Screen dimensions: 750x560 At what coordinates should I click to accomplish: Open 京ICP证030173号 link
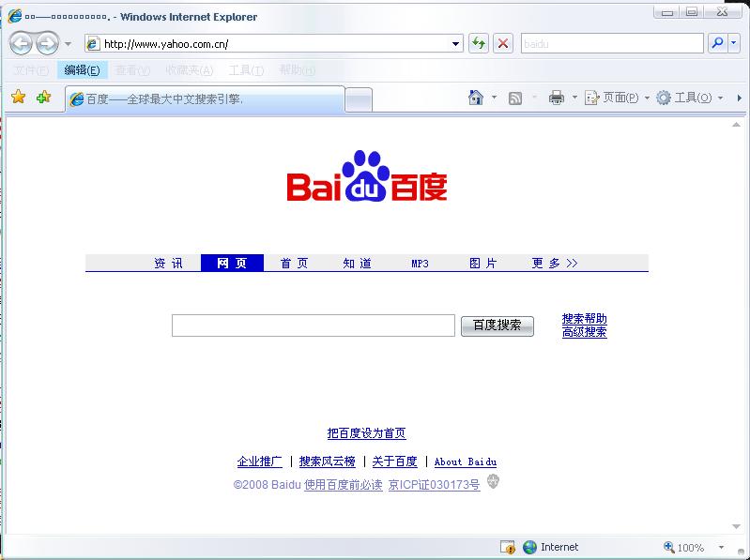435,485
